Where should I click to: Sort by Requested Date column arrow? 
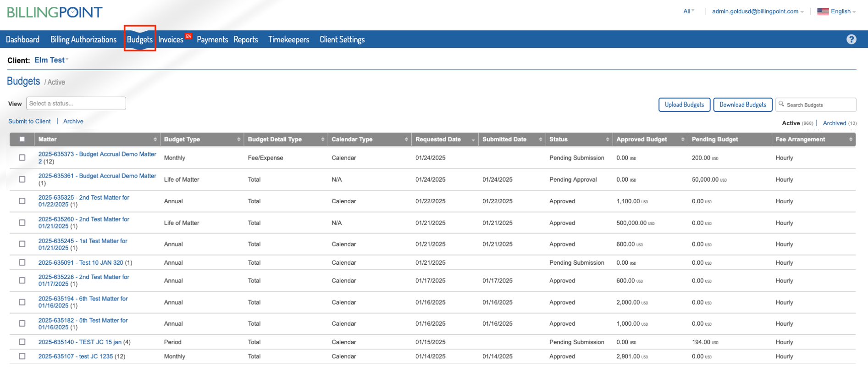(x=473, y=140)
